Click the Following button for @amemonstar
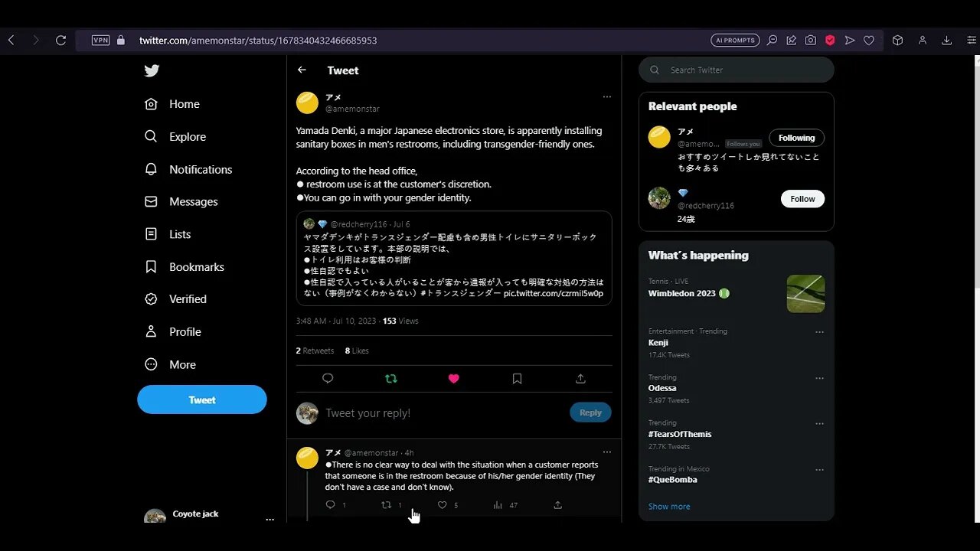Image resolution: width=980 pixels, height=551 pixels. [796, 138]
